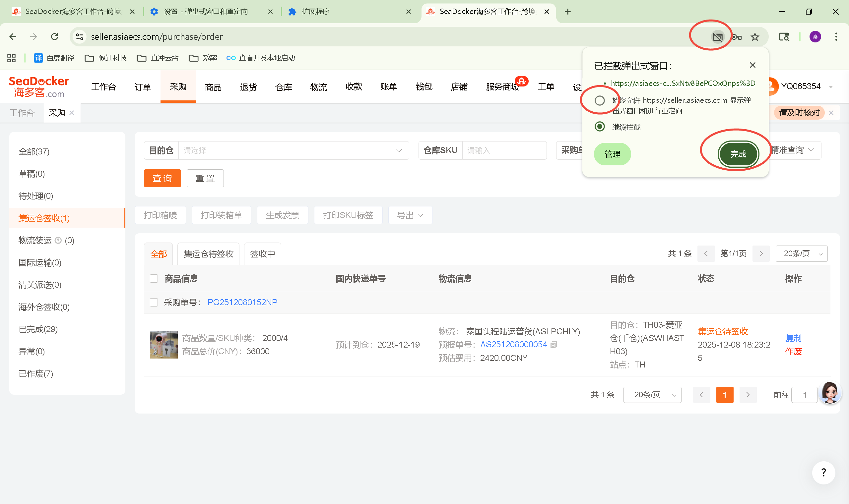Screen dimensions: 849x504
Task: Open purchase order link PO2512080152NP
Action: (242, 302)
